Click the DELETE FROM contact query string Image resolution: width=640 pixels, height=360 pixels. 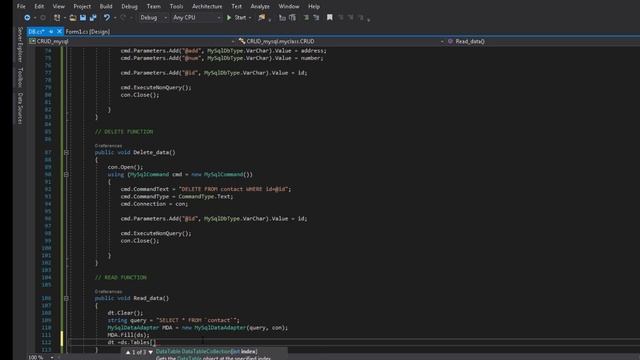(x=233, y=189)
